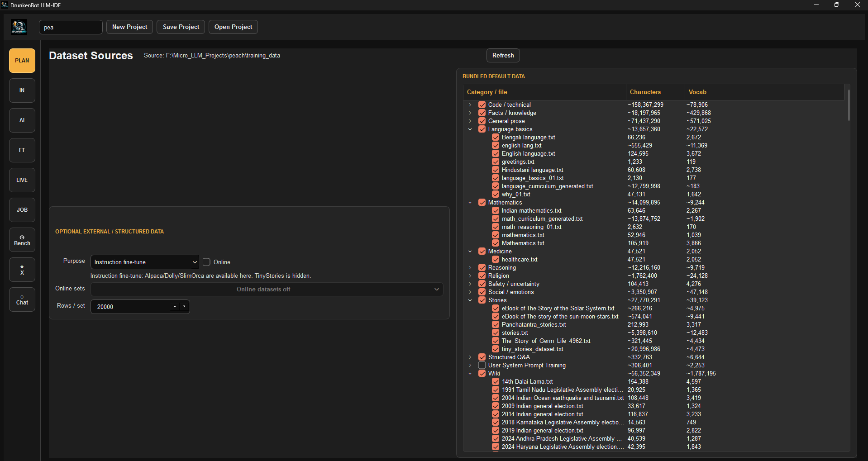Screen dimensions: 868x461
Task: Restore the DrunkenBot LLM-IDE window
Action: [837, 5]
